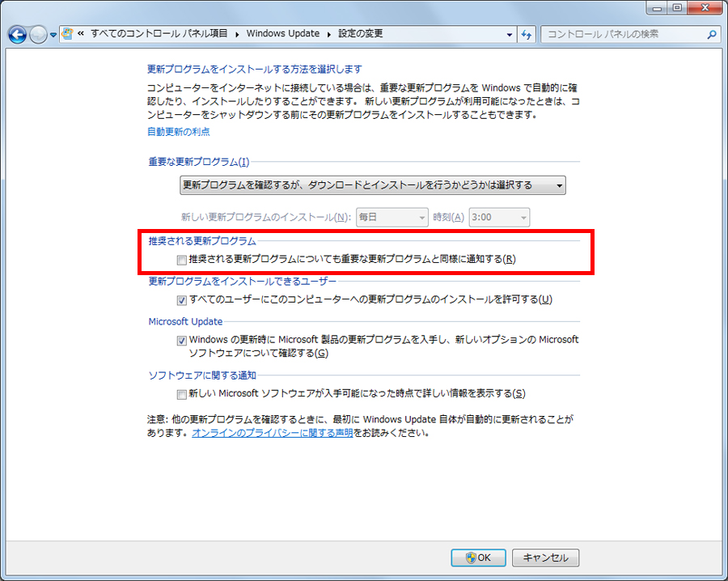The image size is (728, 581).
Task: Click 更新プログラムをインストールできるユーザー section label
Action: [x=242, y=281]
